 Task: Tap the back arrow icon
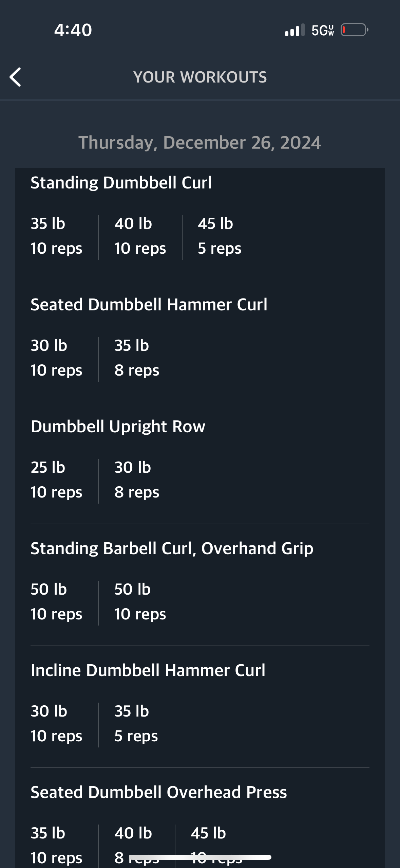(15, 77)
